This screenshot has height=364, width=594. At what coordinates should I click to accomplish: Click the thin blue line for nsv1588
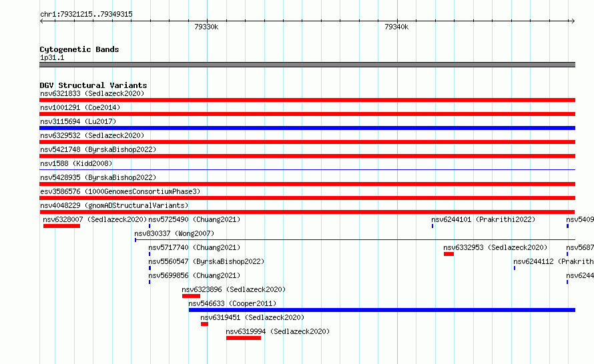[x=307, y=169]
